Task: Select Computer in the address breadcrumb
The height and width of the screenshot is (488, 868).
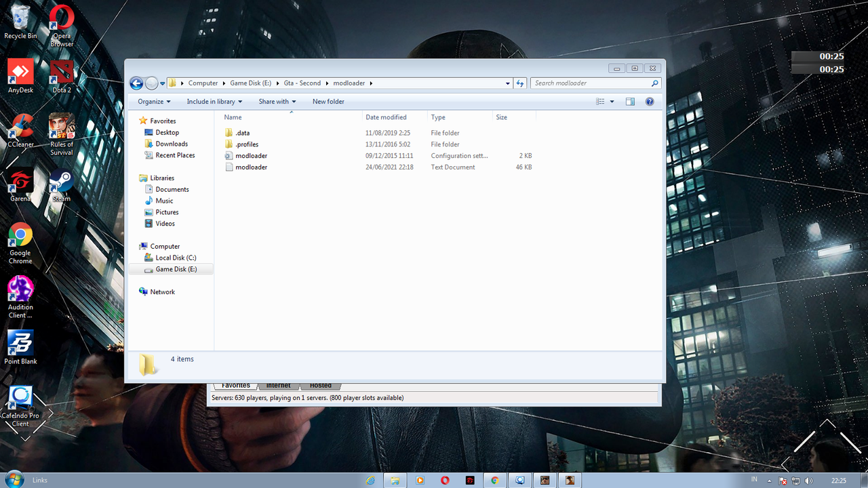Action: tap(203, 83)
